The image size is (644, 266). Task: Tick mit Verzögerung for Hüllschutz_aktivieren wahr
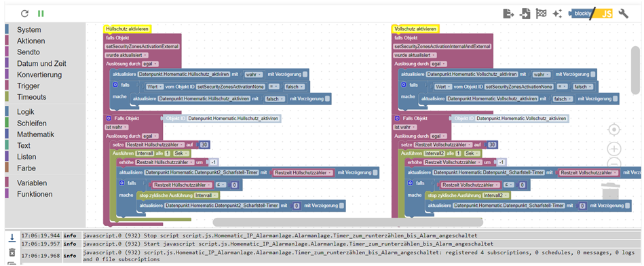[x=305, y=75]
